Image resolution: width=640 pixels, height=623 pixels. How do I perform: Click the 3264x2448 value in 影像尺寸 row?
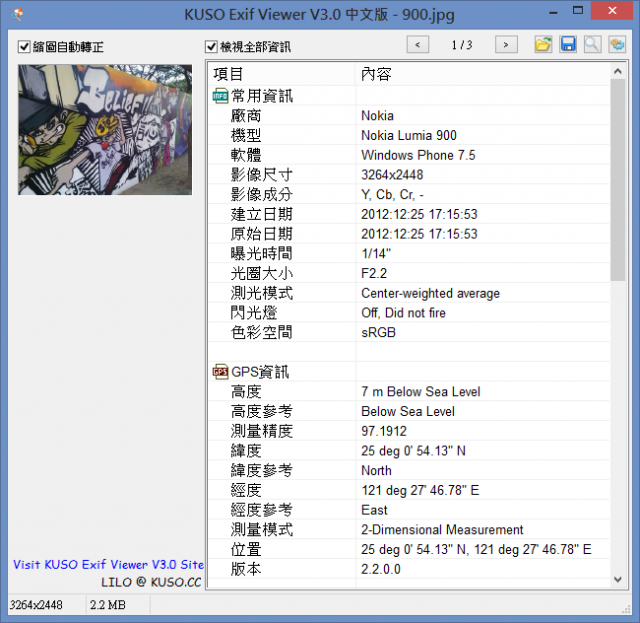pos(392,175)
